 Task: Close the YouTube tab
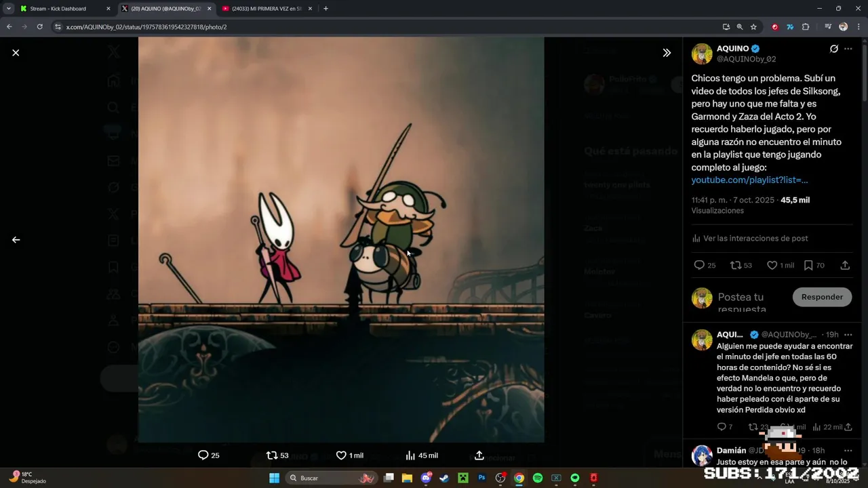[310, 9]
